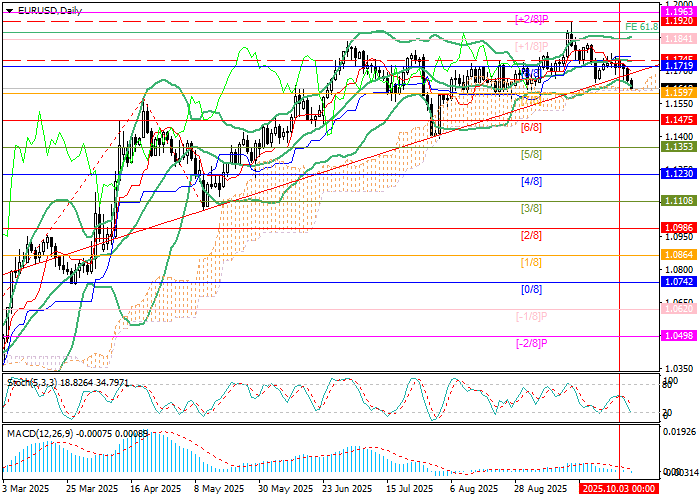Click the 1.1963 magenta price tag
The width and height of the screenshot is (700, 500).
click(679, 12)
